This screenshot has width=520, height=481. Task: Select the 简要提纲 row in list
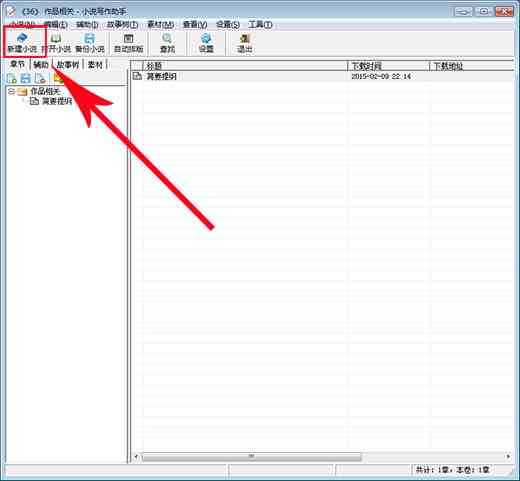click(322, 76)
